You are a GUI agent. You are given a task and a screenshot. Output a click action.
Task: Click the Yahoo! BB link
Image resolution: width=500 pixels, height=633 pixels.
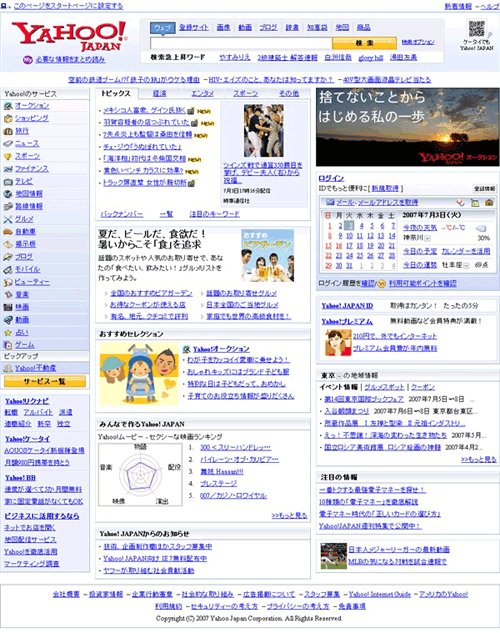coord(20,478)
